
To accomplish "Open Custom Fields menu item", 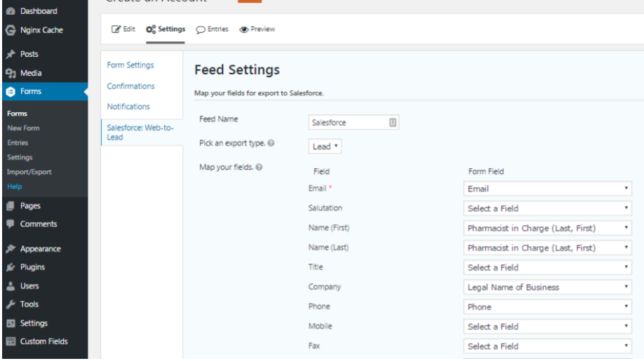I will coord(44,341).
